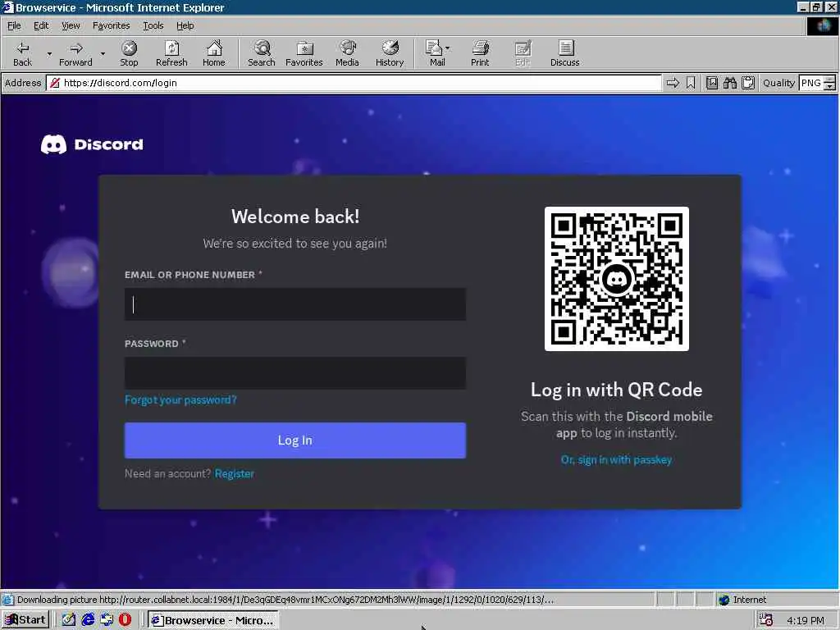The width and height of the screenshot is (840, 630).
Task: Increase Quality with the up spinner
Action: tap(830, 80)
